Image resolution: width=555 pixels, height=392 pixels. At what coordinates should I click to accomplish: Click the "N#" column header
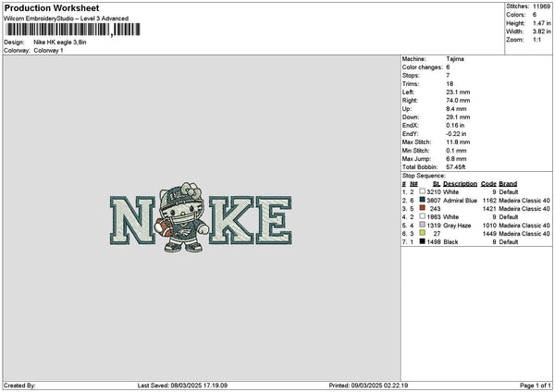point(413,184)
